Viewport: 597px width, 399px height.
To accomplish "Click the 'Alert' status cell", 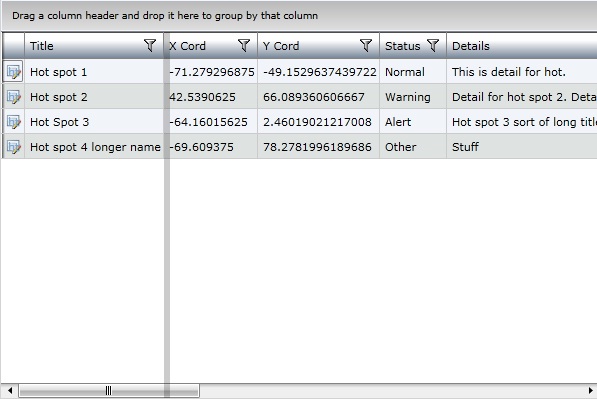I will pos(413,122).
